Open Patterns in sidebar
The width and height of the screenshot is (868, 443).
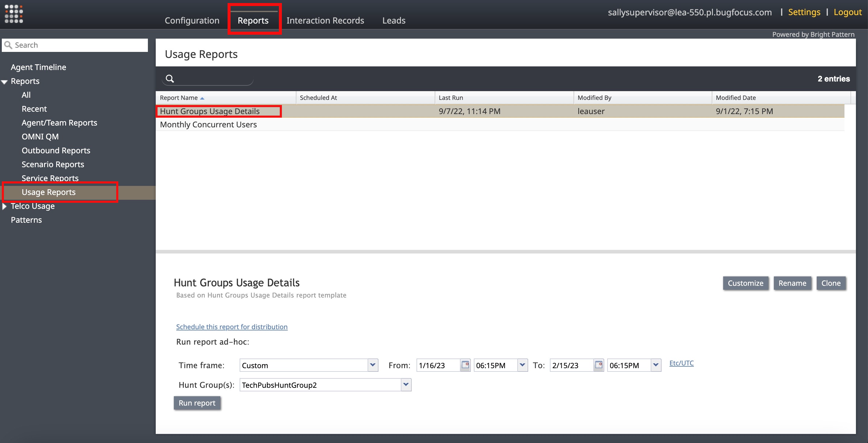pos(26,220)
